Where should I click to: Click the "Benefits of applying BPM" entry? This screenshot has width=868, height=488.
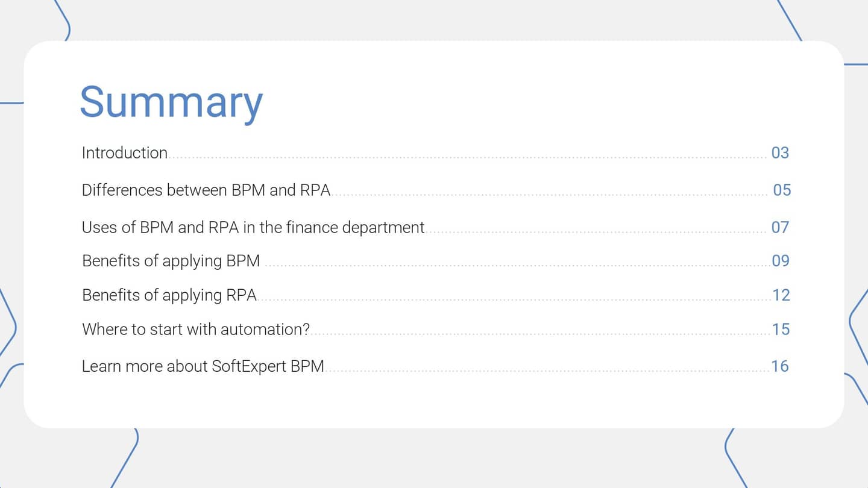click(x=171, y=260)
